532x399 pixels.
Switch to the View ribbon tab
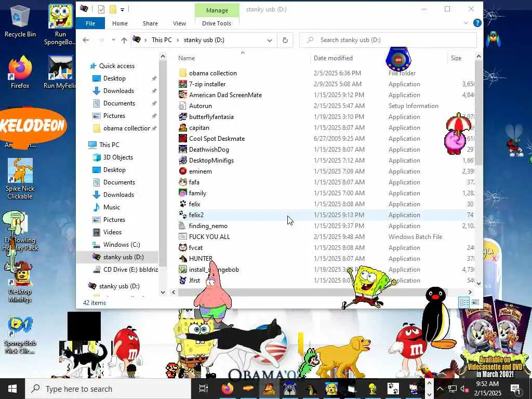click(179, 23)
